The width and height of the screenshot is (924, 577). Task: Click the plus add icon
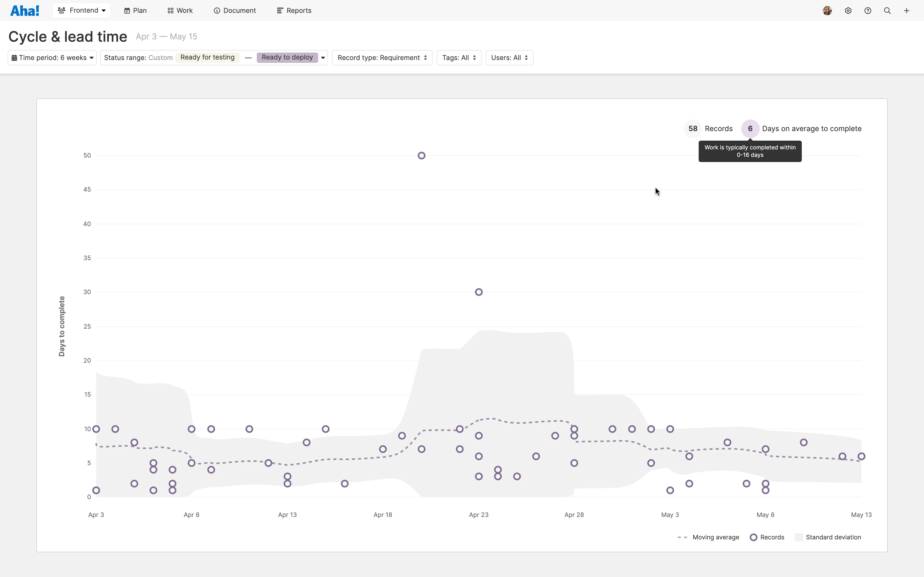tap(906, 11)
